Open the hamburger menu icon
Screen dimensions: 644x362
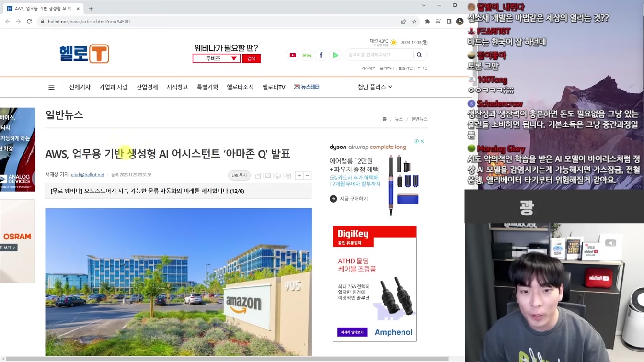pyautogui.click(x=51, y=87)
